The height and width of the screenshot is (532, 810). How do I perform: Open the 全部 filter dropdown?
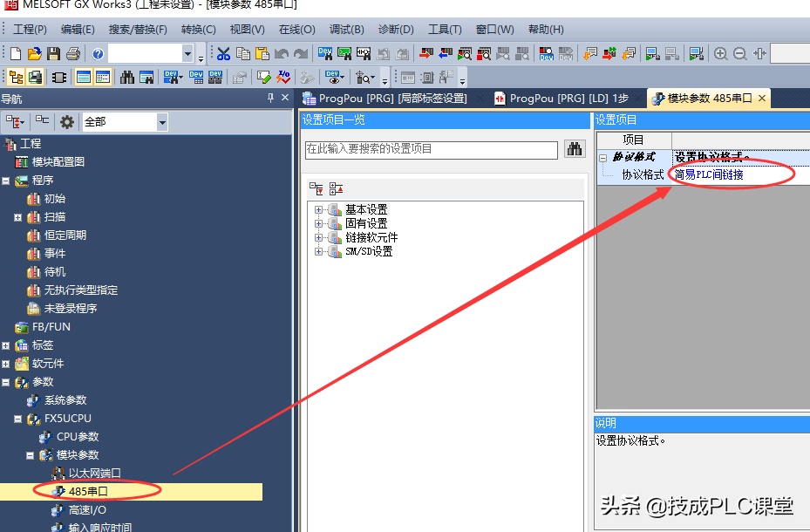point(162,123)
